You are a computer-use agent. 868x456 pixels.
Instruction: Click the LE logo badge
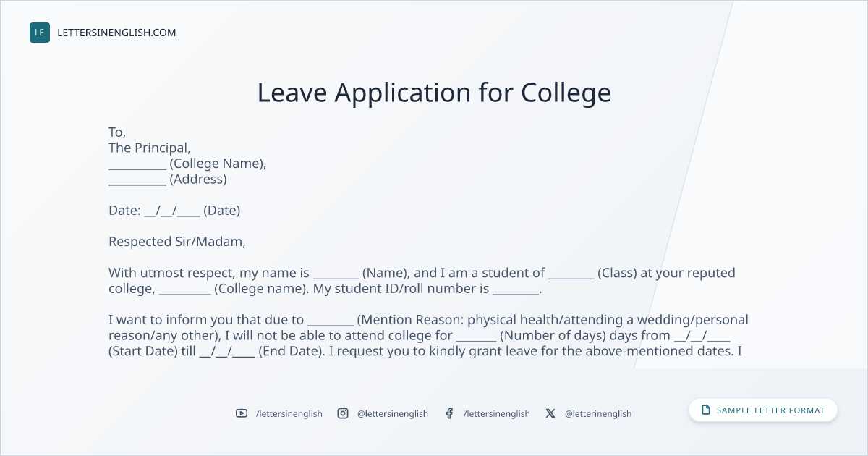[x=40, y=33]
